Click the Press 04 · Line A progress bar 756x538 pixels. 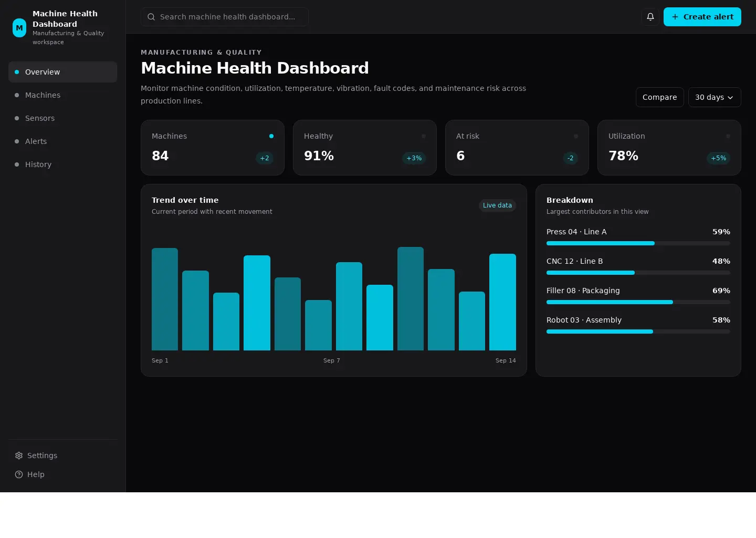[638, 243]
